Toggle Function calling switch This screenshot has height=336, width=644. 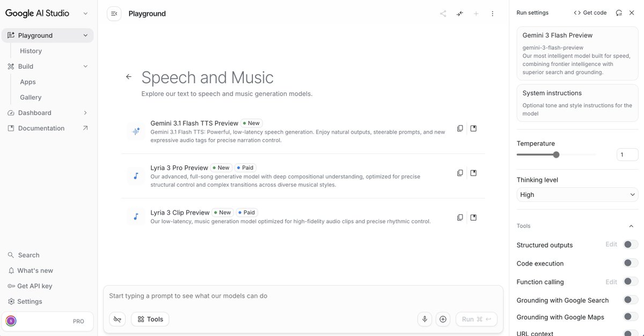tap(631, 281)
